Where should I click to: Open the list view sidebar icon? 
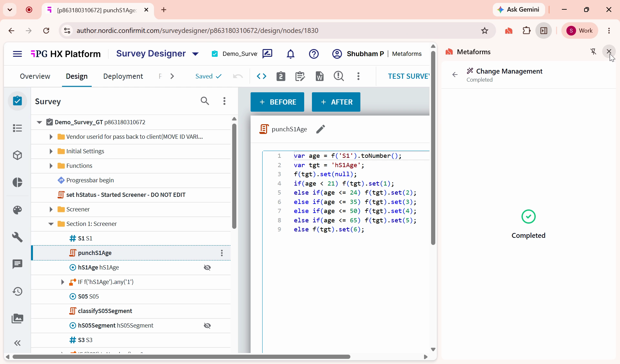(x=17, y=128)
